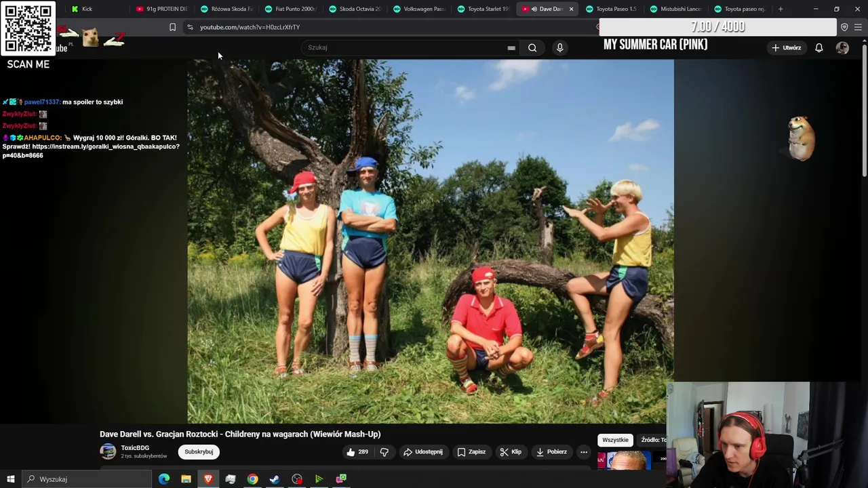Dislike the video with thumbs down

[384, 452]
